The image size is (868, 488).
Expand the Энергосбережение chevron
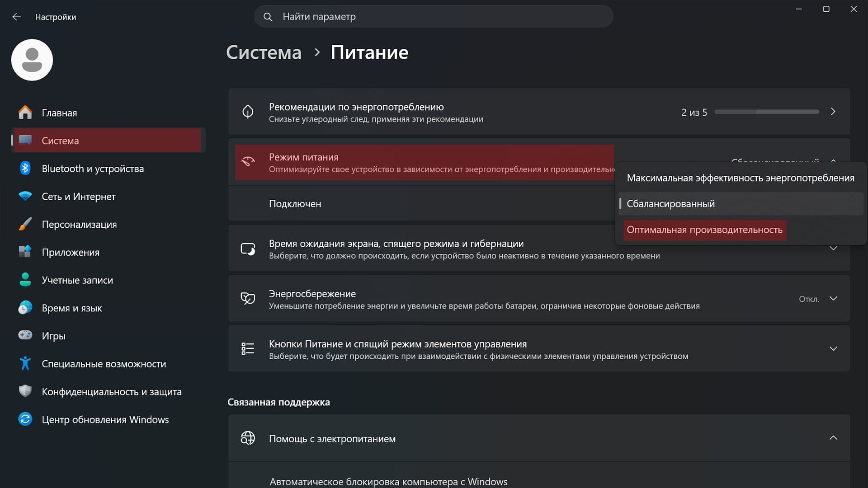click(x=833, y=299)
